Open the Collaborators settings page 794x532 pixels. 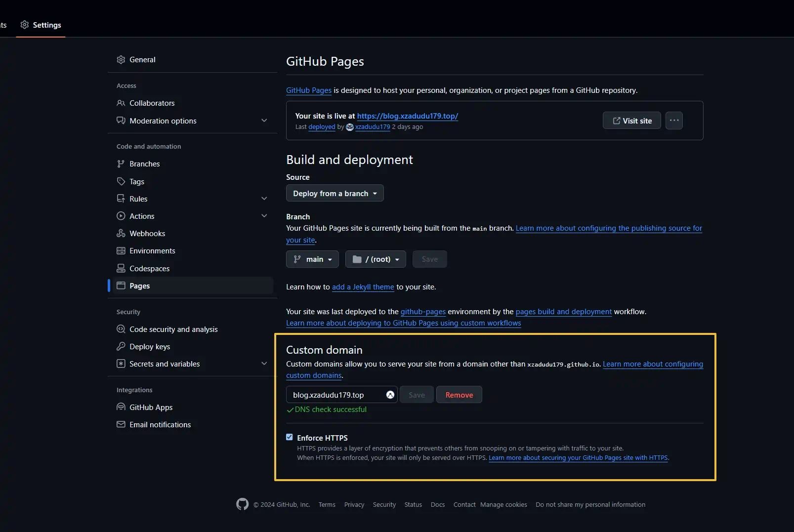[152, 103]
